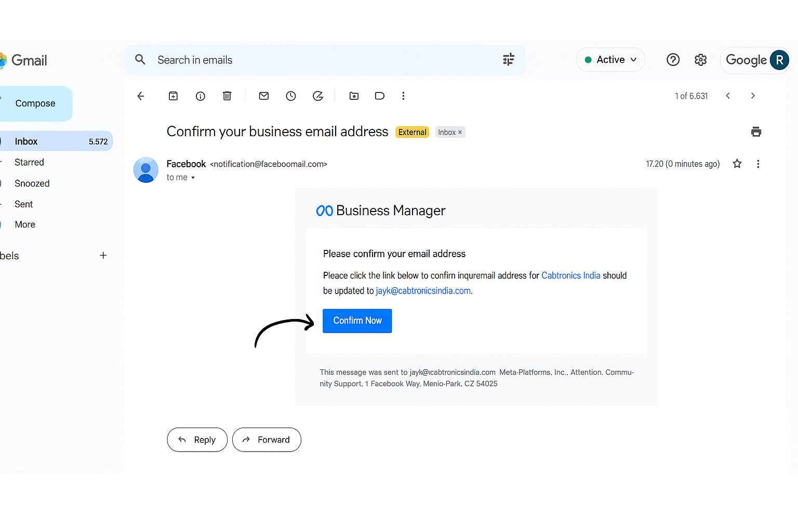Image resolution: width=798 pixels, height=532 pixels.
Task: Delete the email with trash icon
Action: [x=227, y=96]
